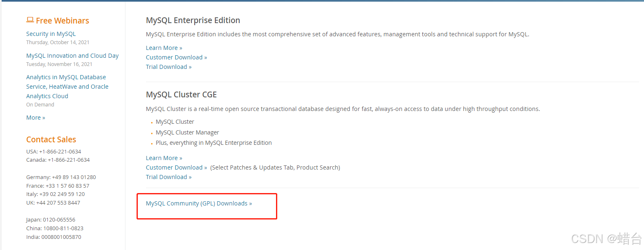Open the Free Webinars heading
644x250 pixels.
coord(62,21)
